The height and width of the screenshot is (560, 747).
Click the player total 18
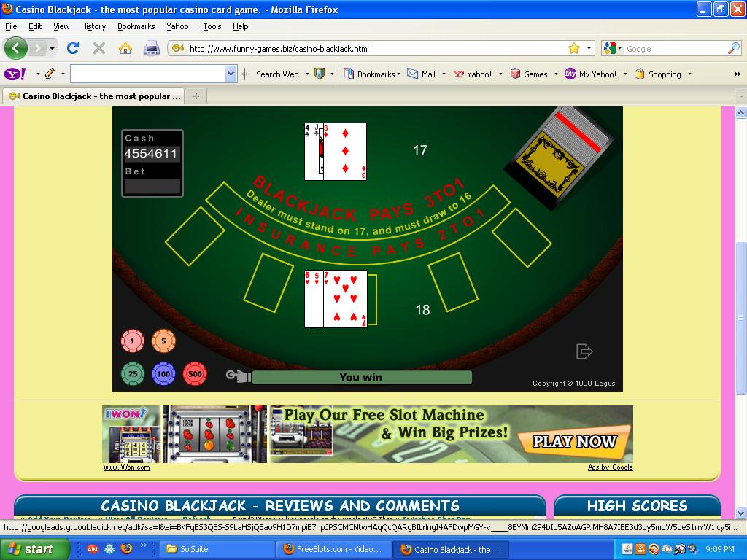[x=422, y=310]
